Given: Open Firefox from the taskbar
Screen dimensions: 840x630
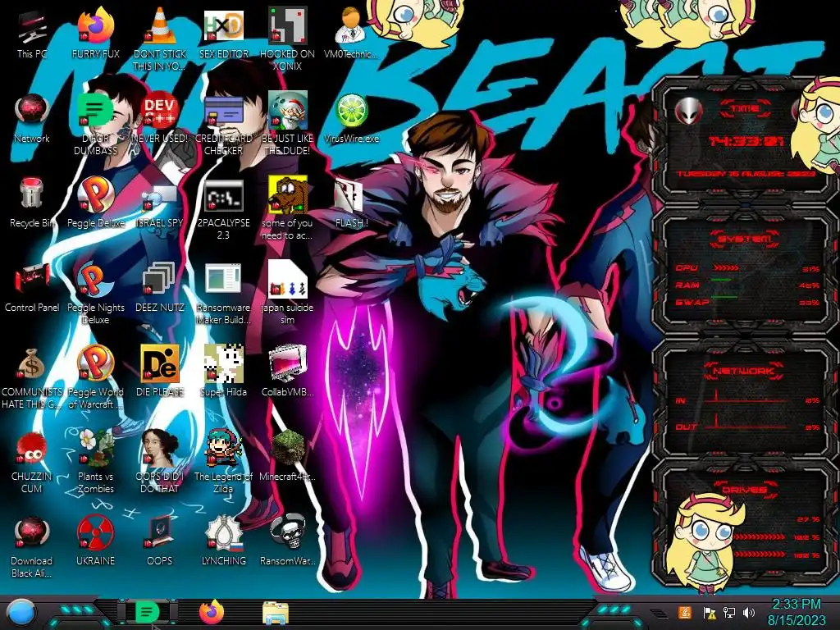Looking at the screenshot, I should click(212, 612).
